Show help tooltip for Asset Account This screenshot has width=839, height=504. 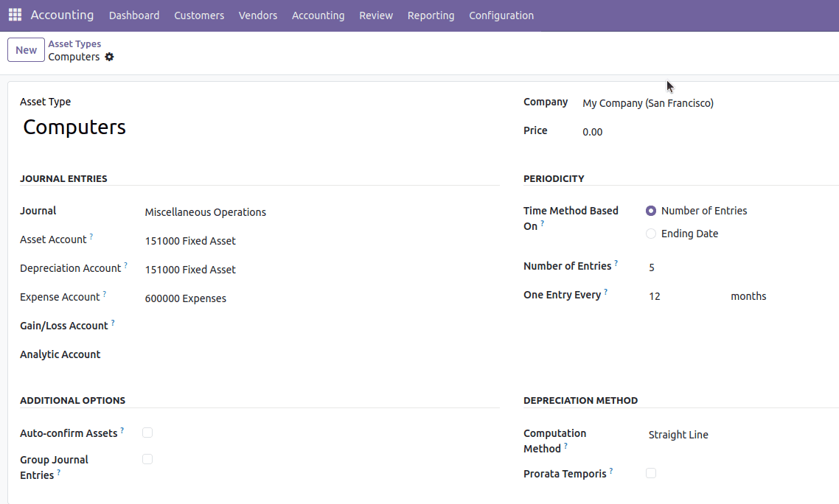tap(91, 236)
